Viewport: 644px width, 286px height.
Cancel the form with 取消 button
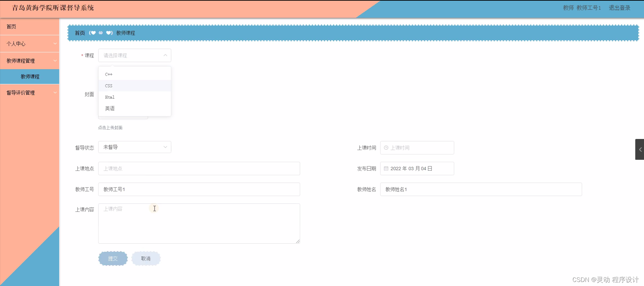pyautogui.click(x=146, y=258)
